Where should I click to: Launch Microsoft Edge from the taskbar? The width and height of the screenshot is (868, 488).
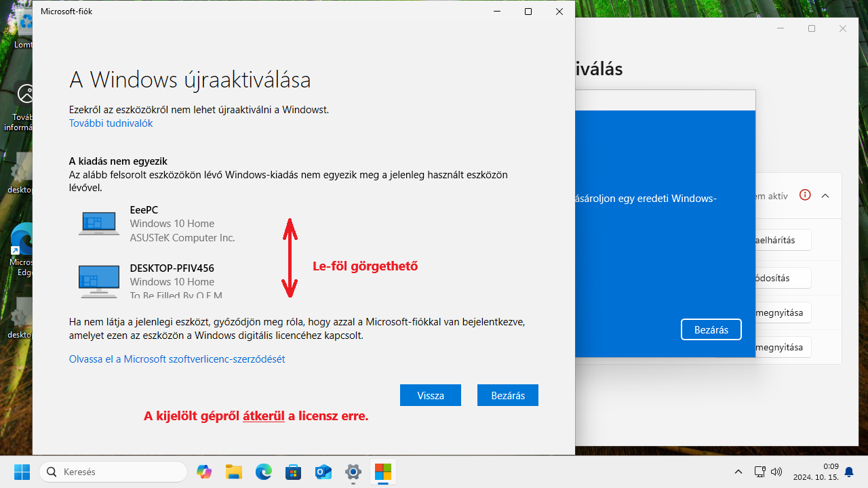pos(264,472)
